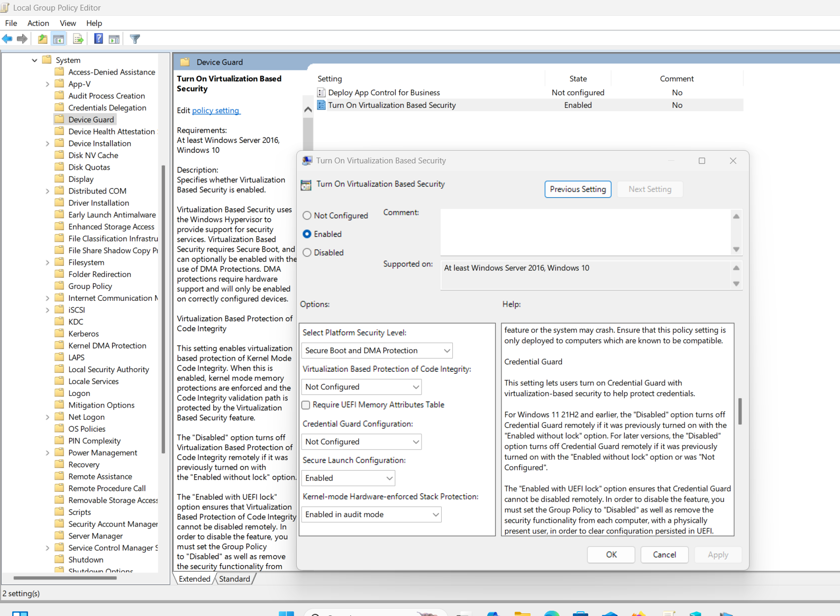Click the Next Setting button

click(650, 189)
